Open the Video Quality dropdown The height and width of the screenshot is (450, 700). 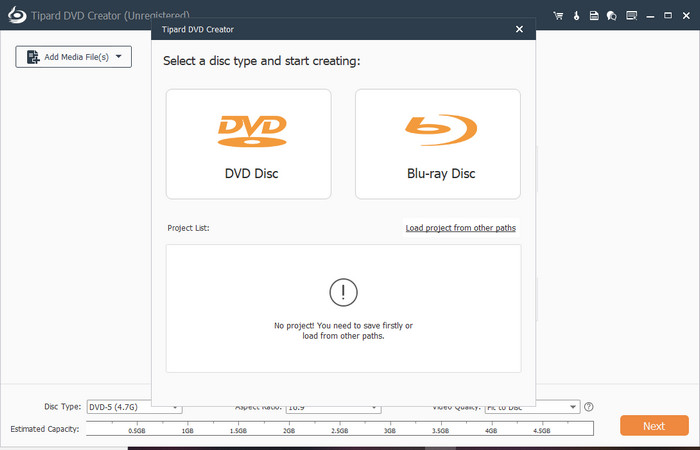click(532, 407)
